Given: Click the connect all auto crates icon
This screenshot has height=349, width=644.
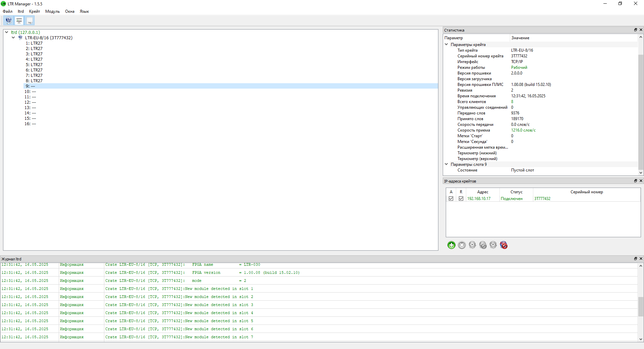Looking at the screenshot, I should tap(493, 245).
